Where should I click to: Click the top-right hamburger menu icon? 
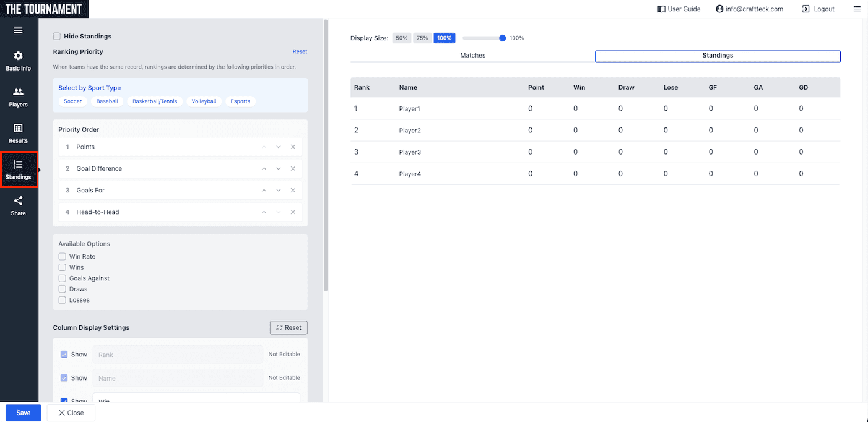857,9
